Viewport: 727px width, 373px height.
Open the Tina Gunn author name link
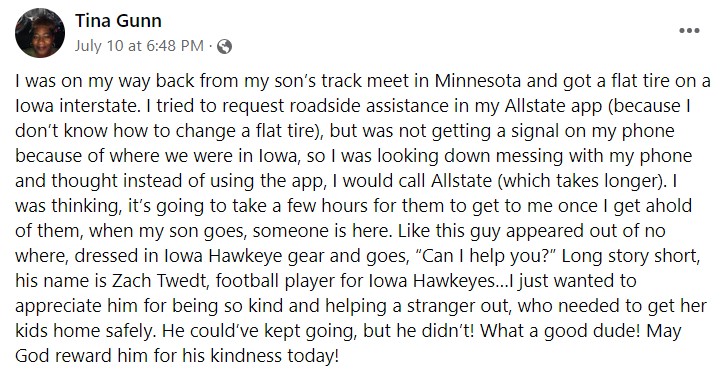pos(118,21)
